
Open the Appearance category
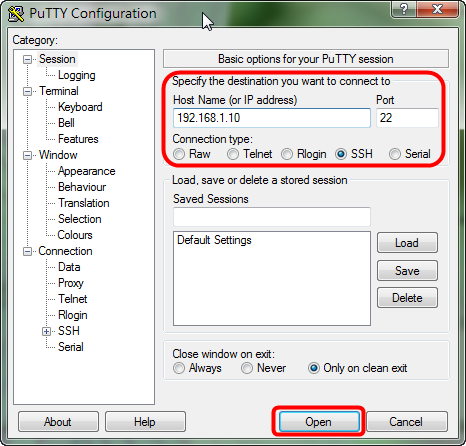click(87, 171)
